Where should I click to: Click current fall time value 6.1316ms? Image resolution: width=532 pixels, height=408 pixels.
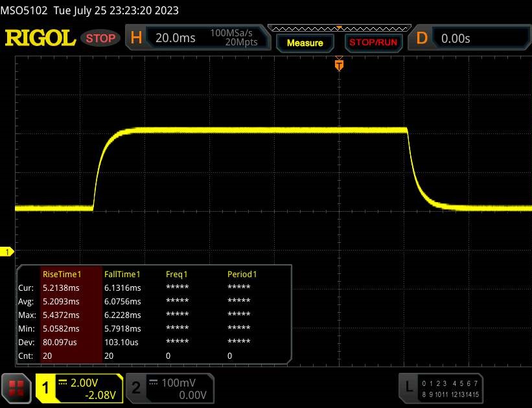(x=122, y=288)
